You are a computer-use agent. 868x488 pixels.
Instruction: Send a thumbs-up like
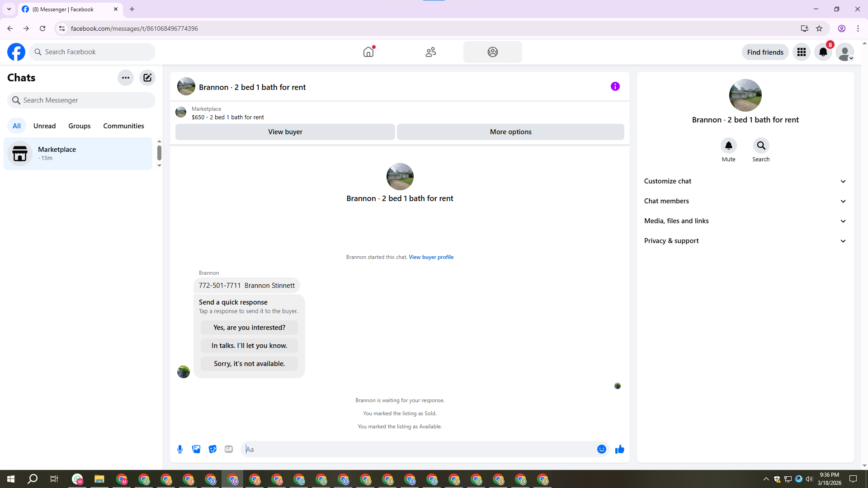(x=619, y=449)
